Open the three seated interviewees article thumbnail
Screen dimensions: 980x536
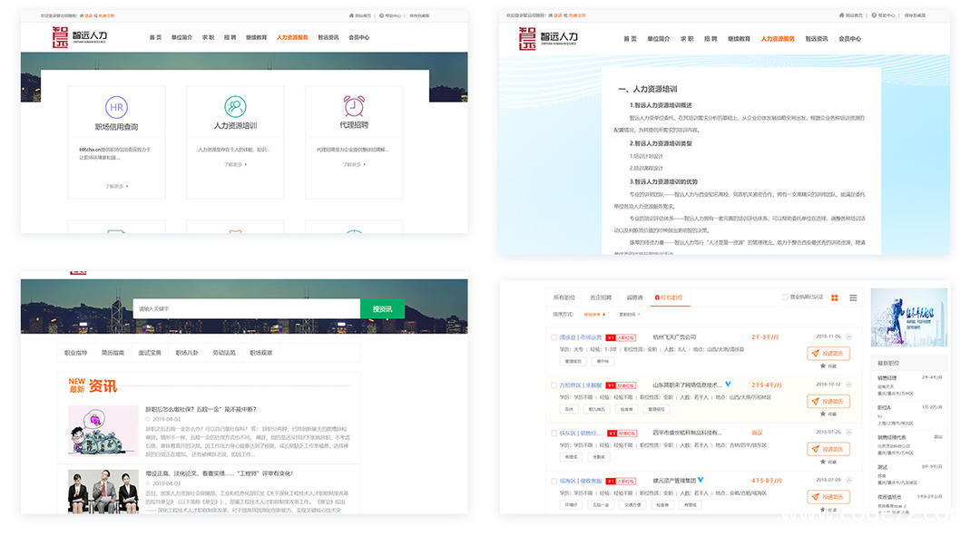click(x=103, y=492)
